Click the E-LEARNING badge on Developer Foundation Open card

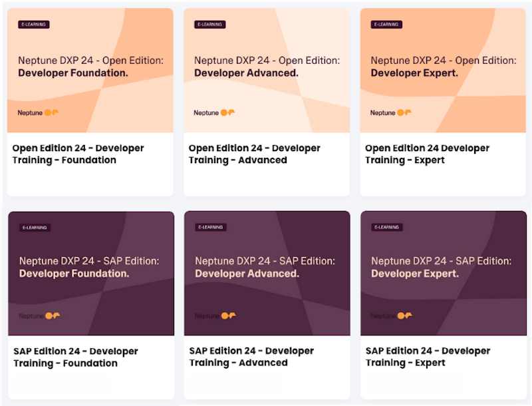[33, 25]
